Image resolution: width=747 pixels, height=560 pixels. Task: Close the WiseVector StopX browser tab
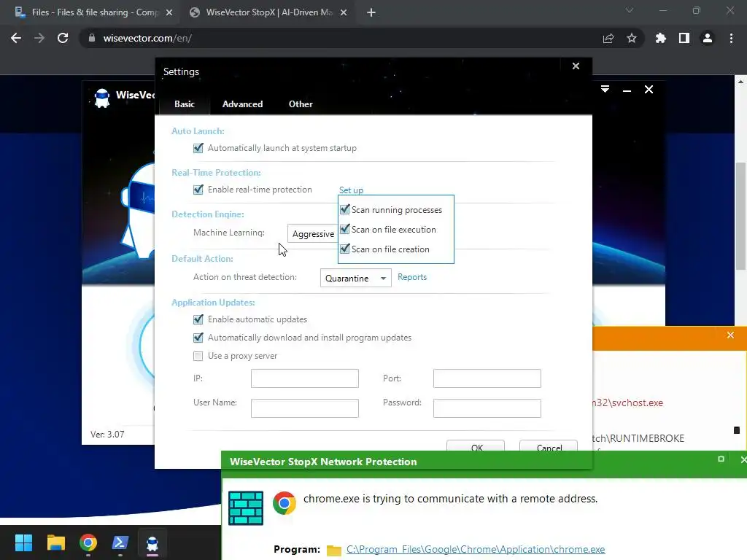[344, 13]
